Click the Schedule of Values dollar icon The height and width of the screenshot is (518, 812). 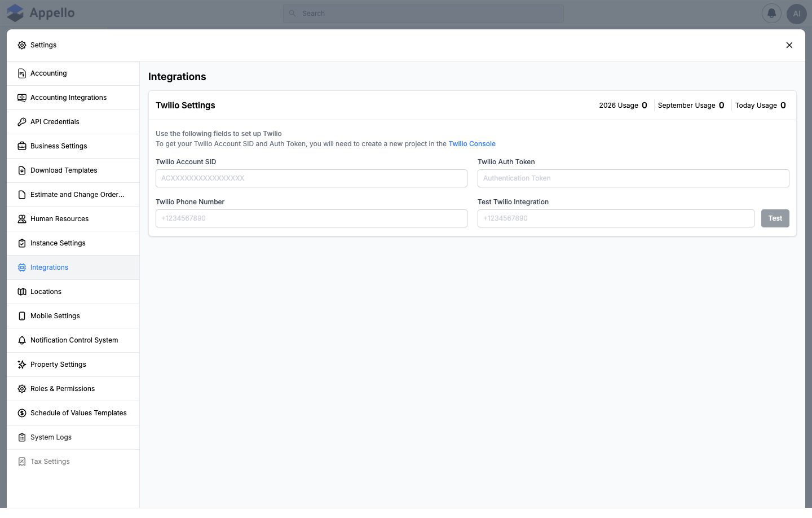[22, 413]
